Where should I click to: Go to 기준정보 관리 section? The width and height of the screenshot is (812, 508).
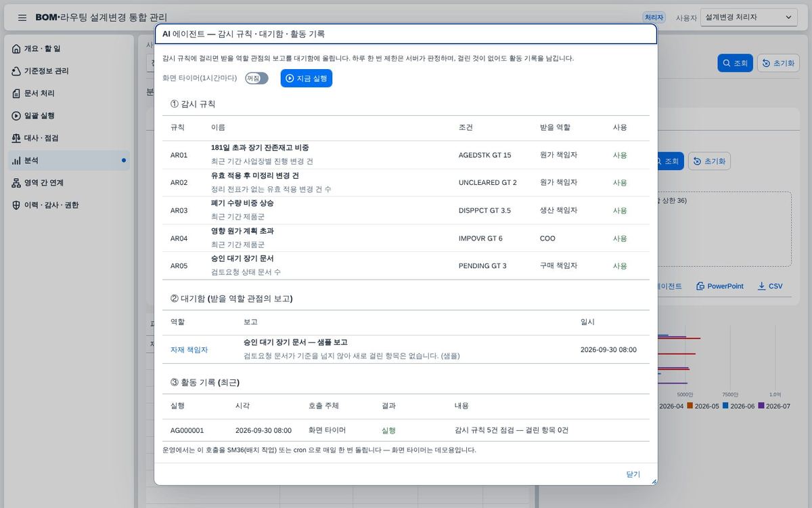point(69,71)
